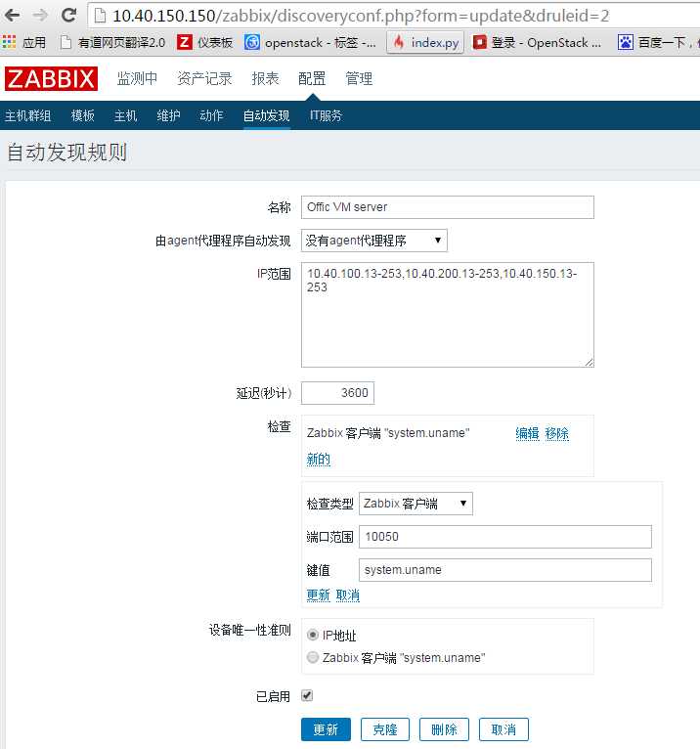Open the 资产记录 top menu
The image size is (700, 749).
[x=204, y=78]
